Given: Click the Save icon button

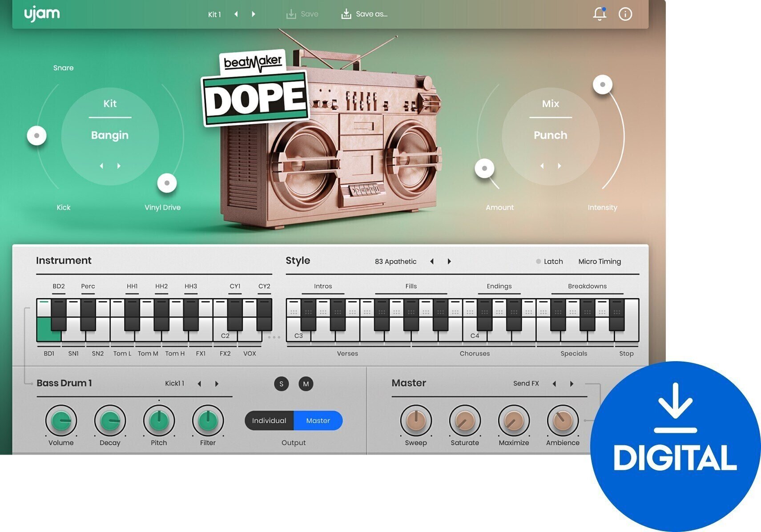Looking at the screenshot, I should tap(302, 14).
